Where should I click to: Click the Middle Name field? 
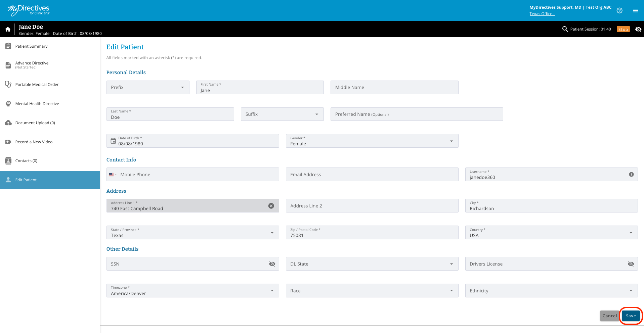point(394,87)
